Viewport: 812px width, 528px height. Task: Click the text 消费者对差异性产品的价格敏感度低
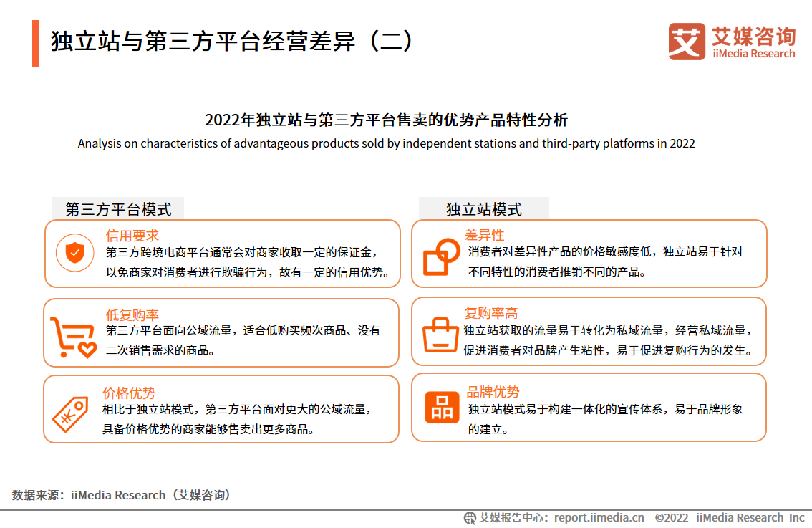click(560, 252)
